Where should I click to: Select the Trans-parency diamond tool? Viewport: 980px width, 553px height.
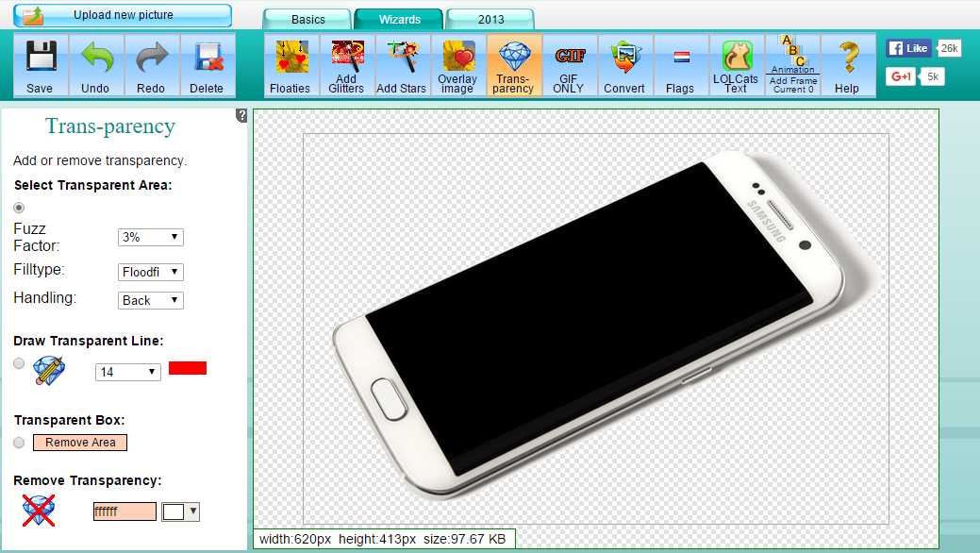pyautogui.click(x=513, y=65)
